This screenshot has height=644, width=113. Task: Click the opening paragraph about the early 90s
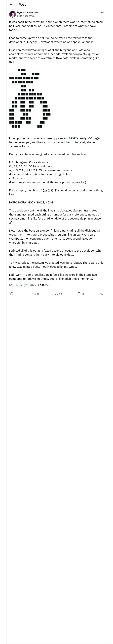point(56,26)
